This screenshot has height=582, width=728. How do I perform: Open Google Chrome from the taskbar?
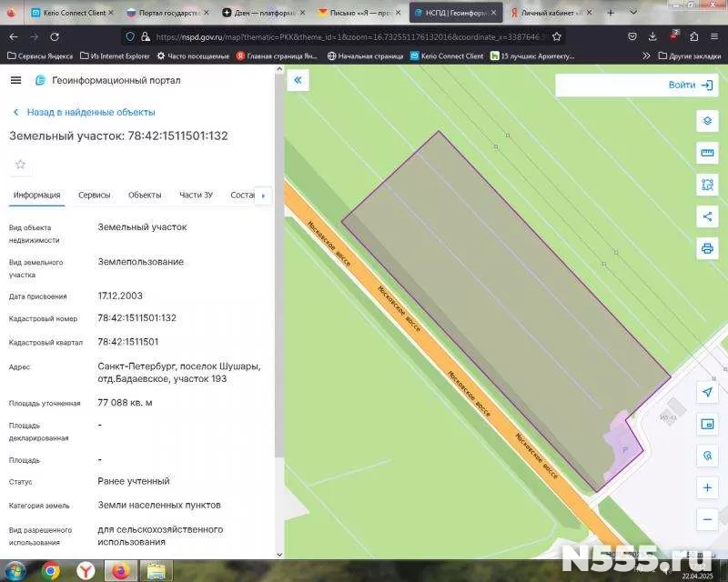pos(51,570)
